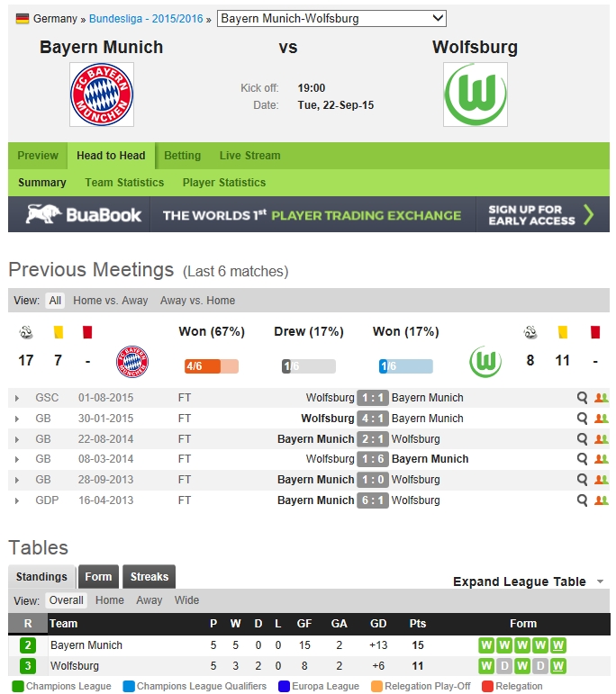Image resolution: width=616 pixels, height=694 pixels.
Task: Expand the League Table
Action: (528, 581)
